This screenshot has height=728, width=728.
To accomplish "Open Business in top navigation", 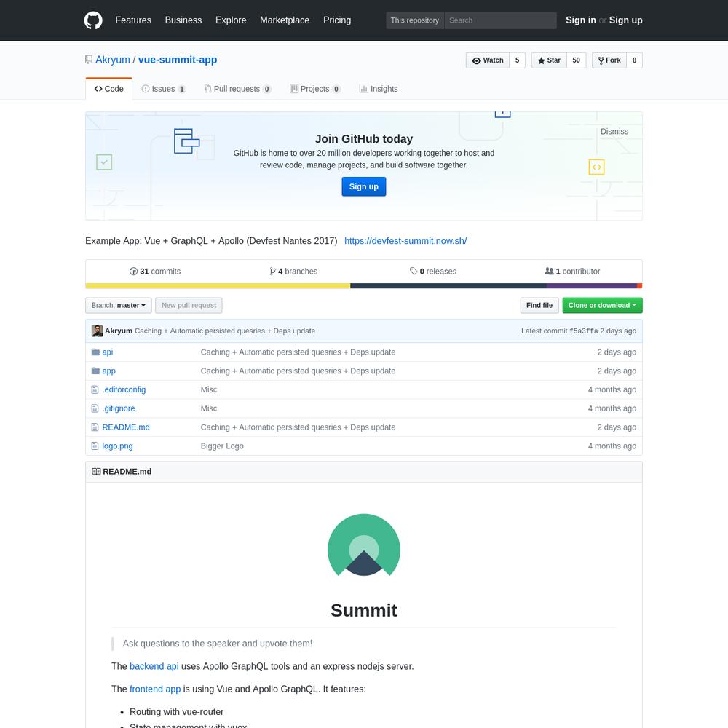I will tap(183, 20).
